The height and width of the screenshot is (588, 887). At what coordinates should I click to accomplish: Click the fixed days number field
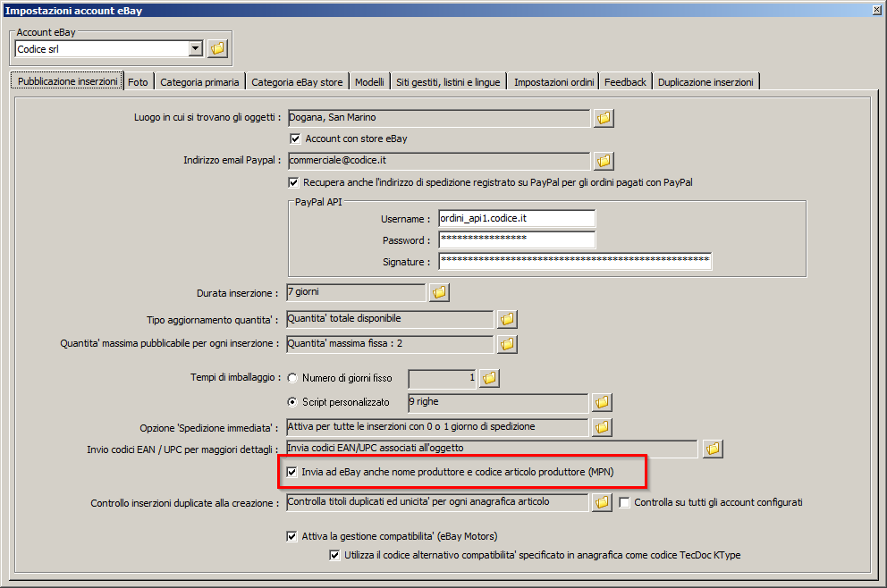click(442, 378)
